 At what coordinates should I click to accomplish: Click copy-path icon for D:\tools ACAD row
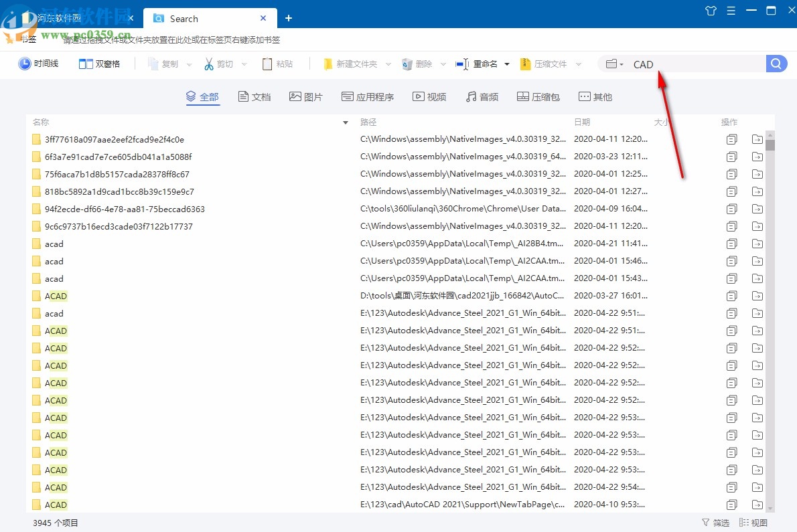731,296
